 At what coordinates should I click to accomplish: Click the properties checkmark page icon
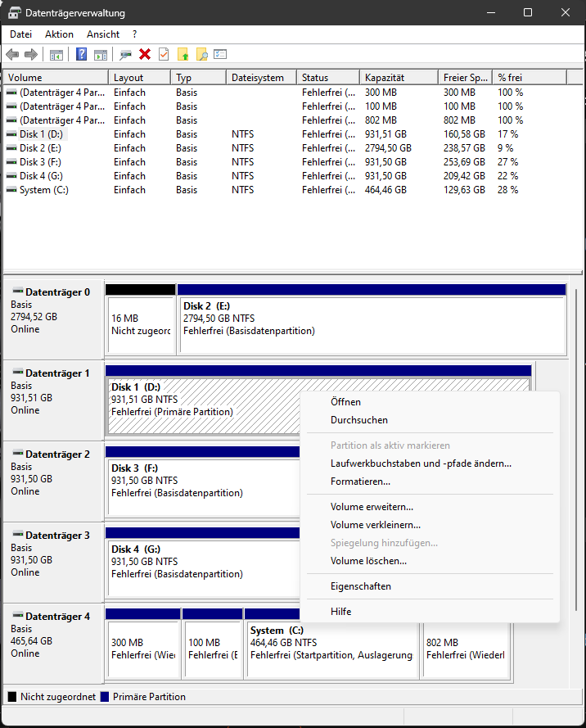click(x=164, y=54)
